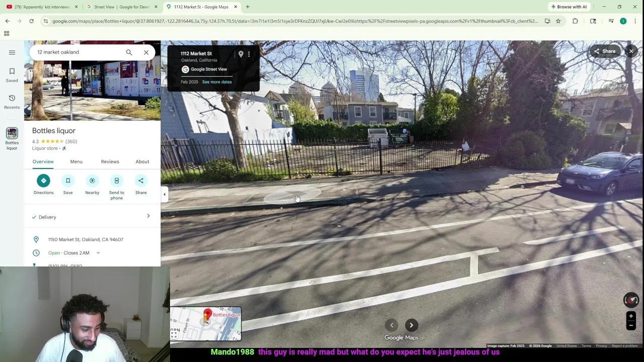Open the Terms link in footer

tap(586, 346)
